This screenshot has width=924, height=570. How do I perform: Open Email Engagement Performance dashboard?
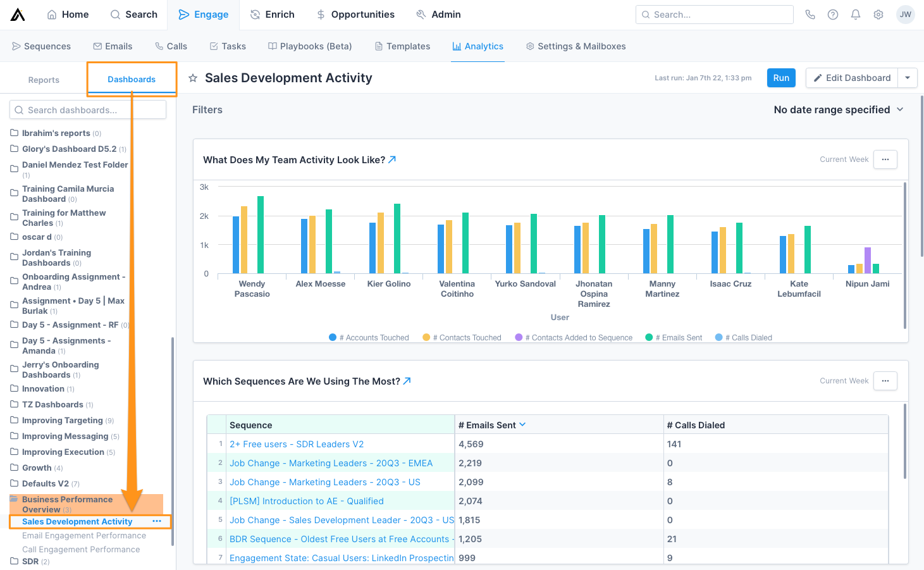[84, 535]
